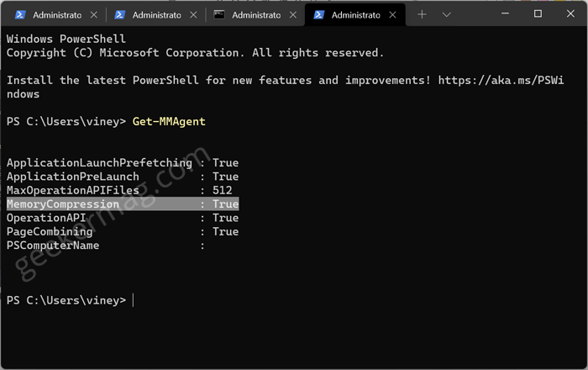This screenshot has height=370, width=588.
Task: Close the Command Prompt tab
Action: pyautogui.click(x=293, y=14)
